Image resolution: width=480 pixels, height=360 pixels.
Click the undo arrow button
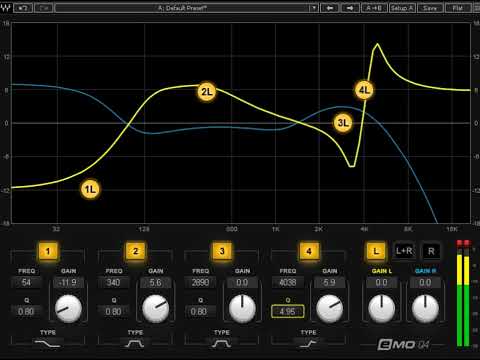coord(23,8)
